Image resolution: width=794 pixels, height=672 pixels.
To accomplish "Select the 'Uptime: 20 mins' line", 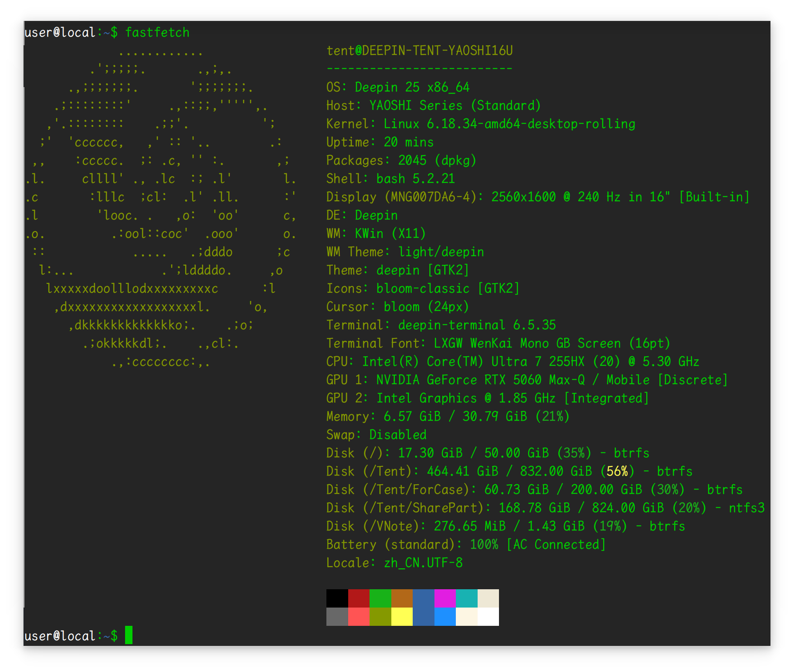I will coord(380,142).
